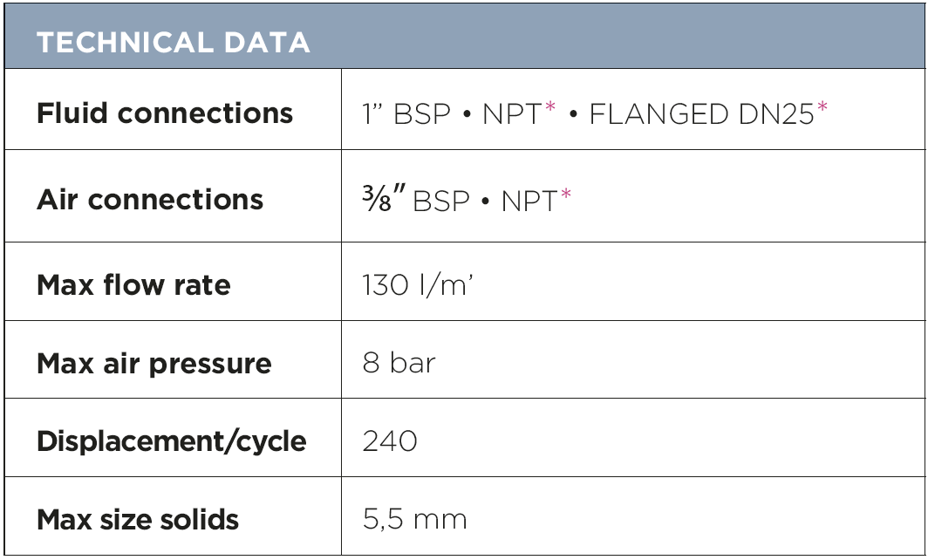The height and width of the screenshot is (560, 928).
Task: Click the Max size solids label
Action: (138, 520)
